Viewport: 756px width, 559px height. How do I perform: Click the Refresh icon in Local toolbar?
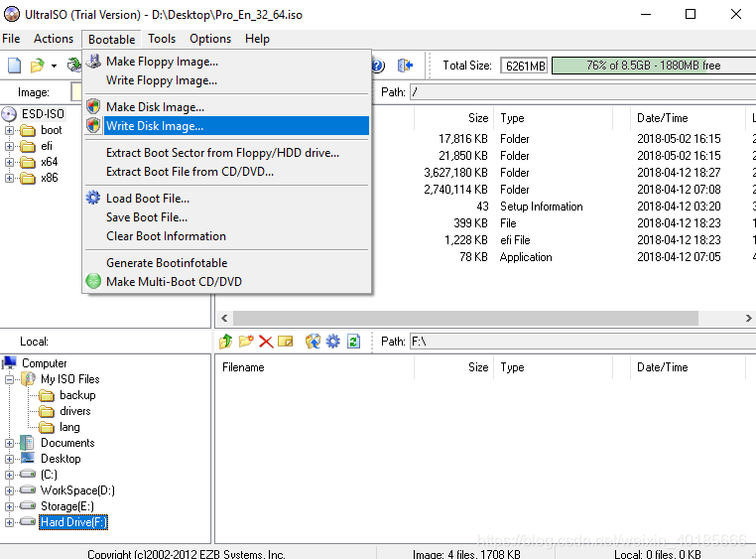[x=353, y=342]
